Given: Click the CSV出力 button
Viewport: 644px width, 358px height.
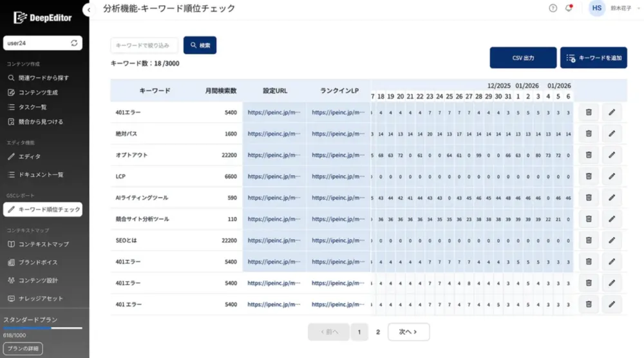Looking at the screenshot, I should point(523,58).
